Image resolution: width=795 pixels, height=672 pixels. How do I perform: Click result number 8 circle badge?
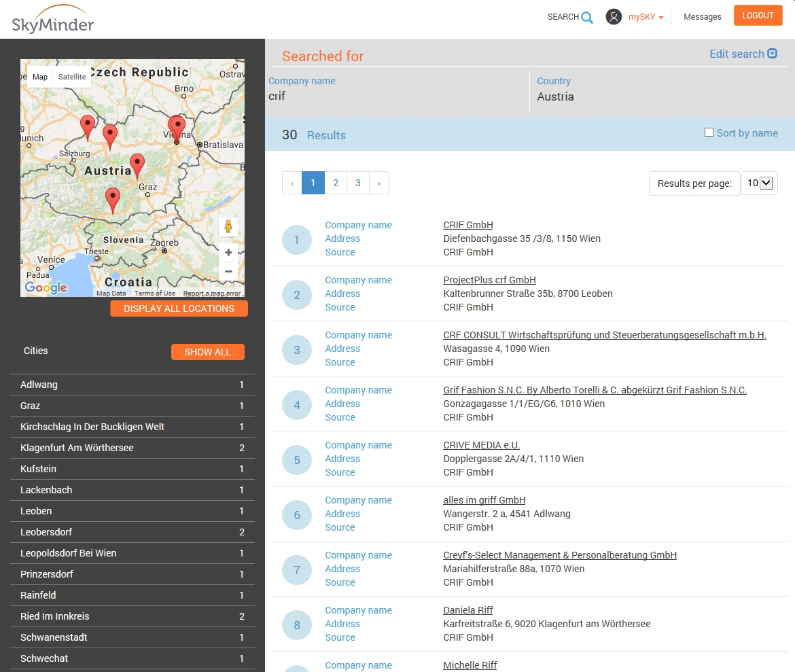(297, 625)
